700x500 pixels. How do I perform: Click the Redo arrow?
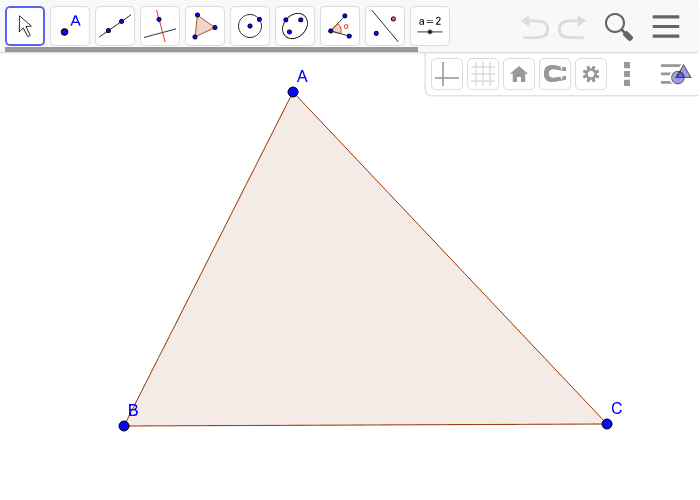(x=572, y=27)
